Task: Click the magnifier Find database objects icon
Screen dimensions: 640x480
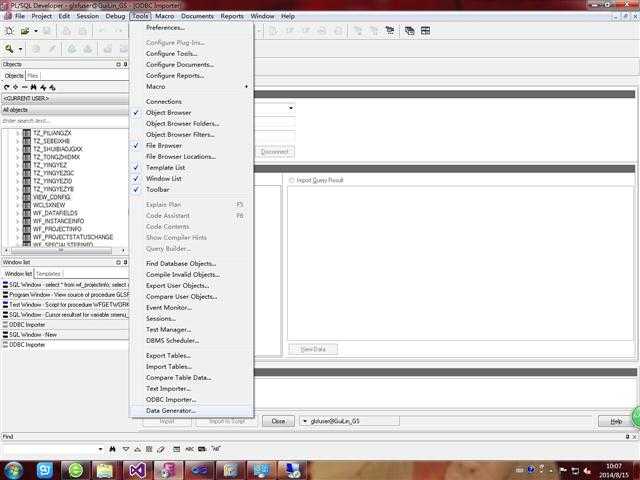Action: [x=9, y=49]
